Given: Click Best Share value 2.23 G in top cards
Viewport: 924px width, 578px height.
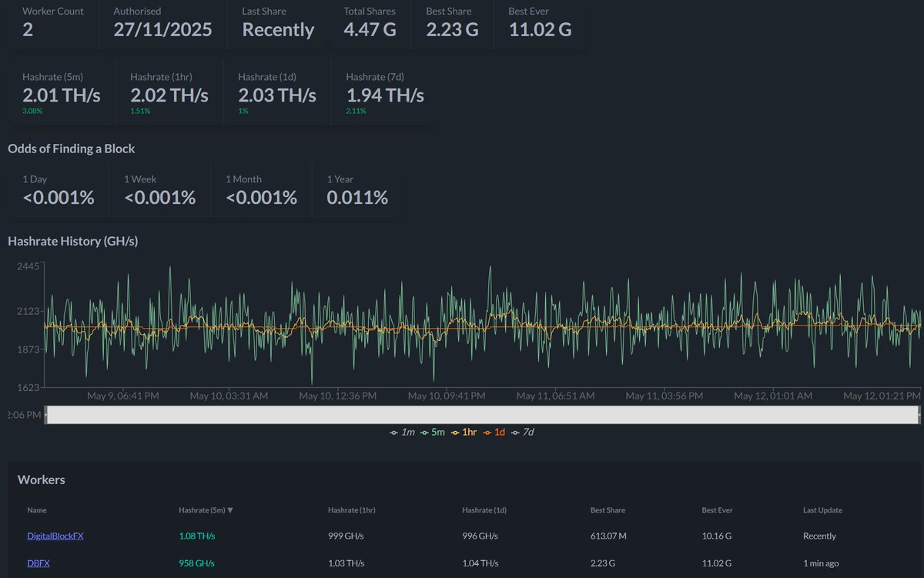Looking at the screenshot, I should pos(452,30).
